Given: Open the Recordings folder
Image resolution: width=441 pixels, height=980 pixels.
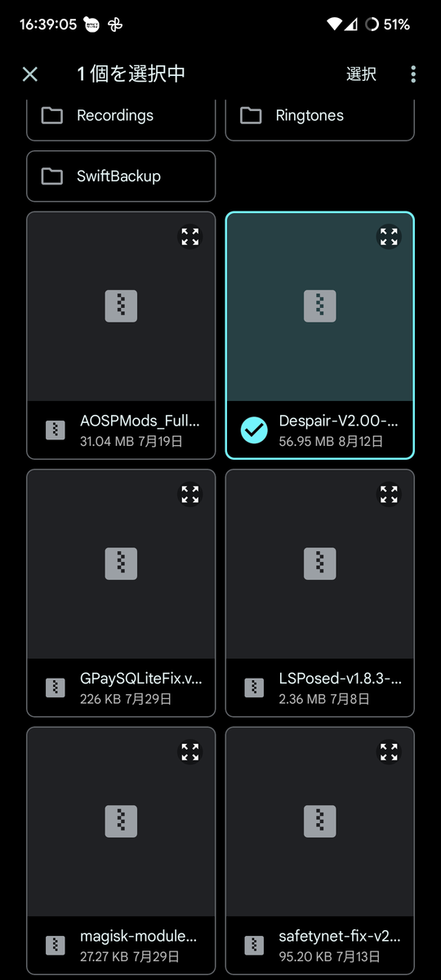Looking at the screenshot, I should click(121, 115).
